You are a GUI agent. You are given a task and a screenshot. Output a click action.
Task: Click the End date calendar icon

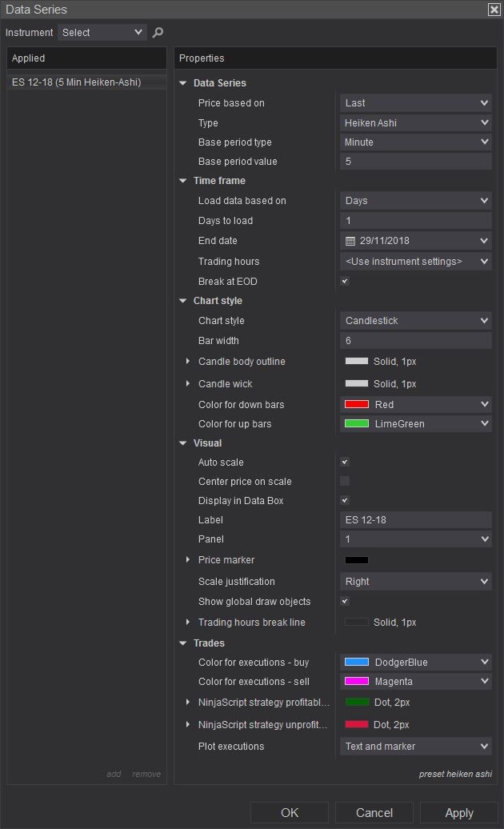(x=350, y=241)
